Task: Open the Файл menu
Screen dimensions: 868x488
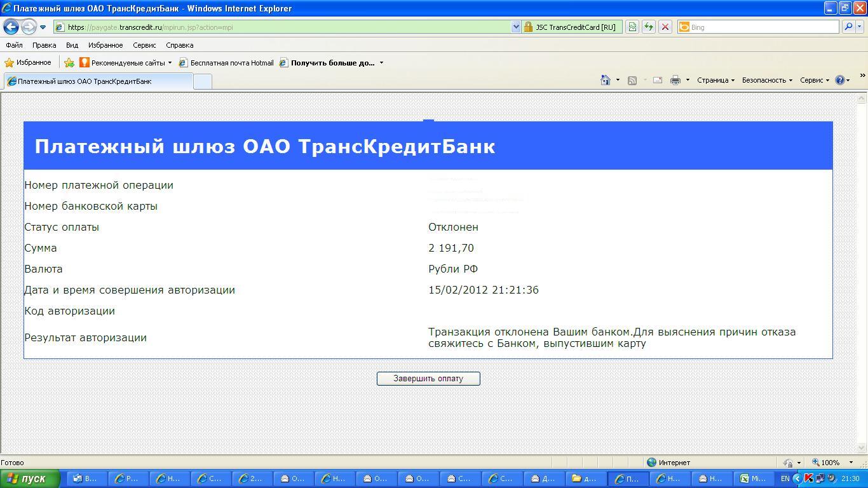Action: (14, 45)
